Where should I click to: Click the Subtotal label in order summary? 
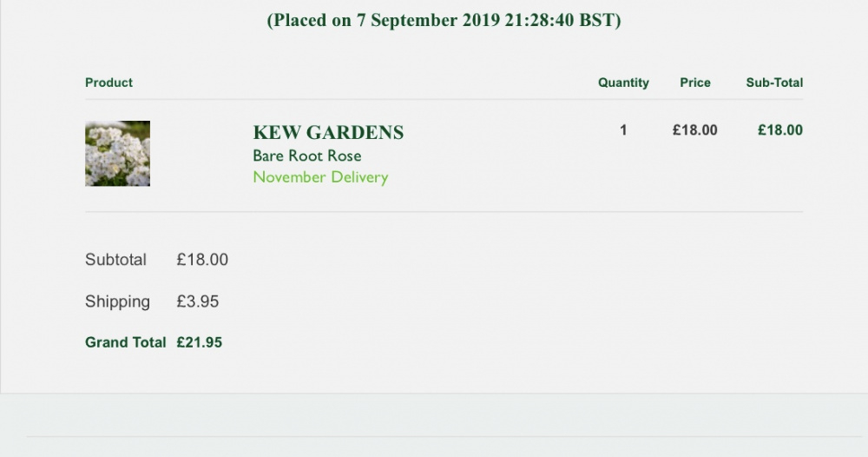click(115, 259)
